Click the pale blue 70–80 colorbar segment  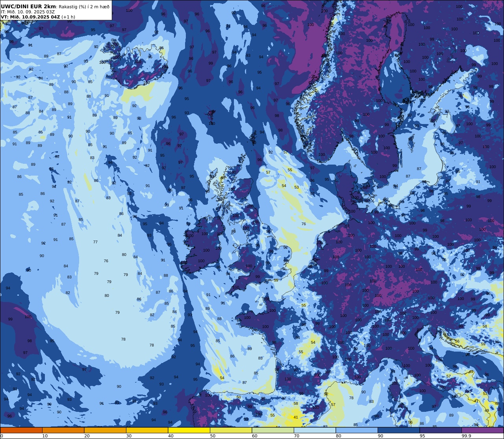(x=315, y=430)
